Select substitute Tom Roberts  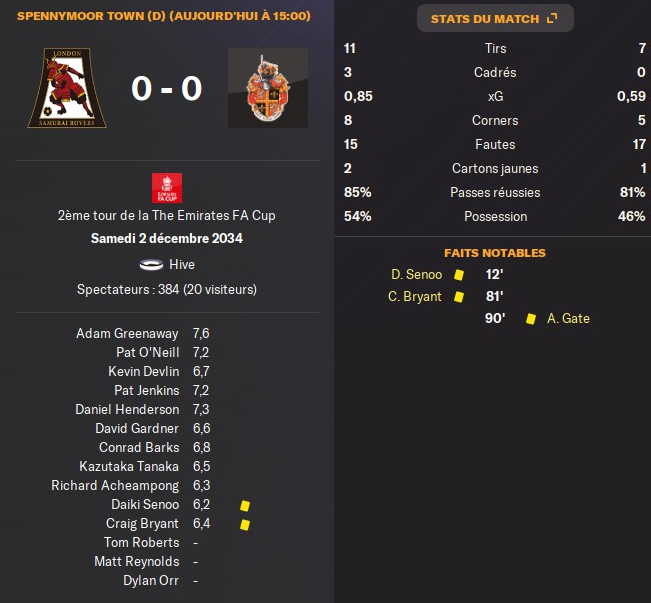pyautogui.click(x=141, y=542)
